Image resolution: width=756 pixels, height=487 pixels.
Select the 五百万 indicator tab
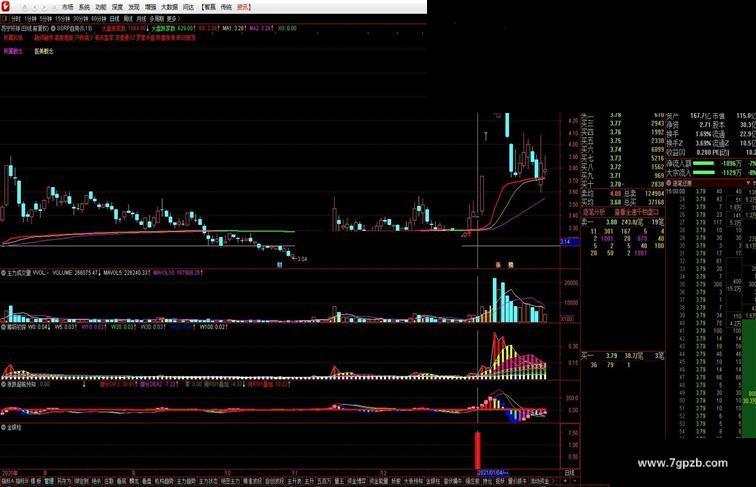pos(324,481)
